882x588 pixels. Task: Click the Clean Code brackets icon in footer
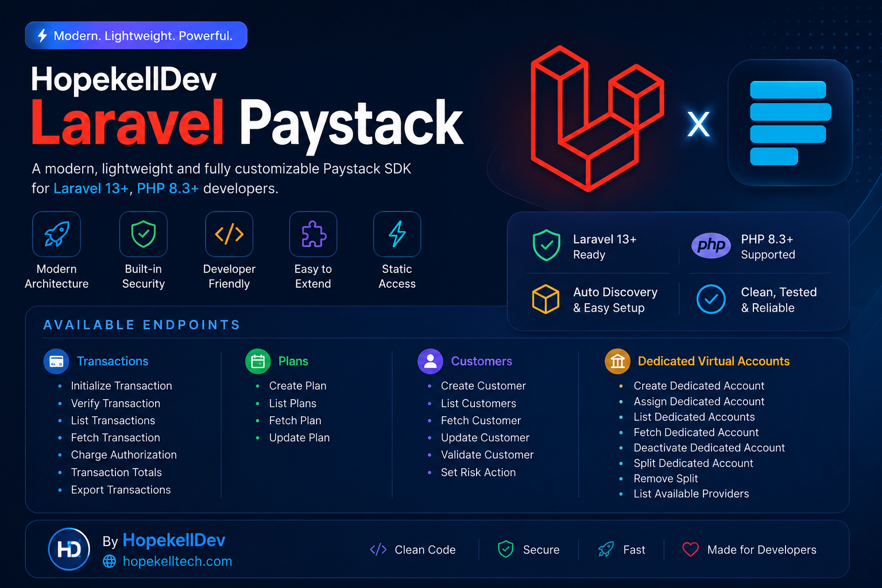tap(378, 550)
